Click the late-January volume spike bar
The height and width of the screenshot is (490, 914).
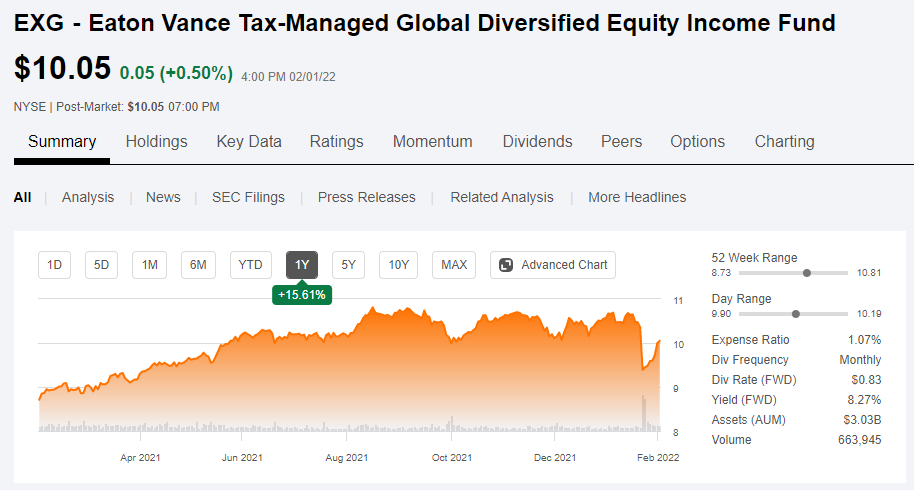point(644,413)
